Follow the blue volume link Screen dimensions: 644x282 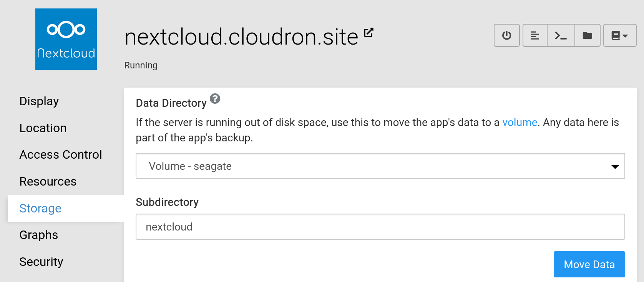pos(520,122)
